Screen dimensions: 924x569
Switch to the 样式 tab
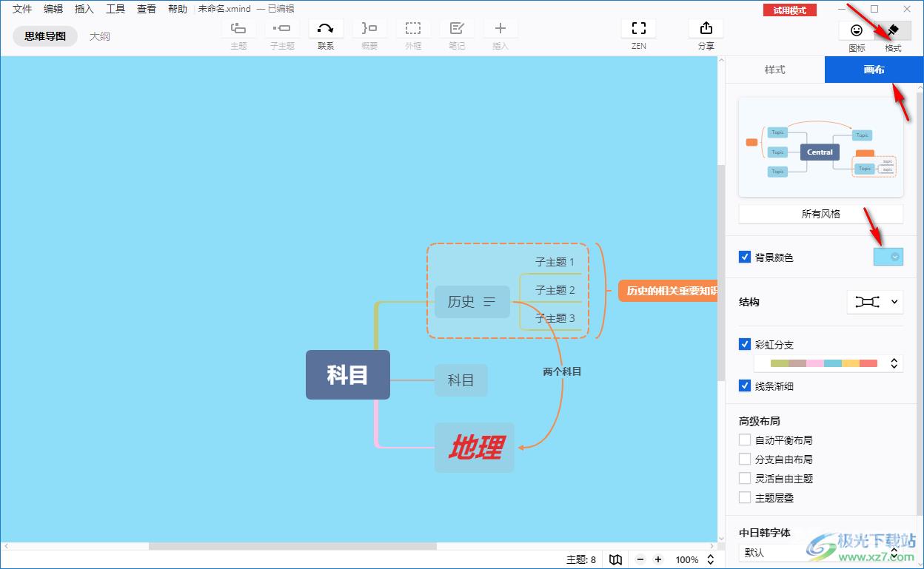pos(775,70)
